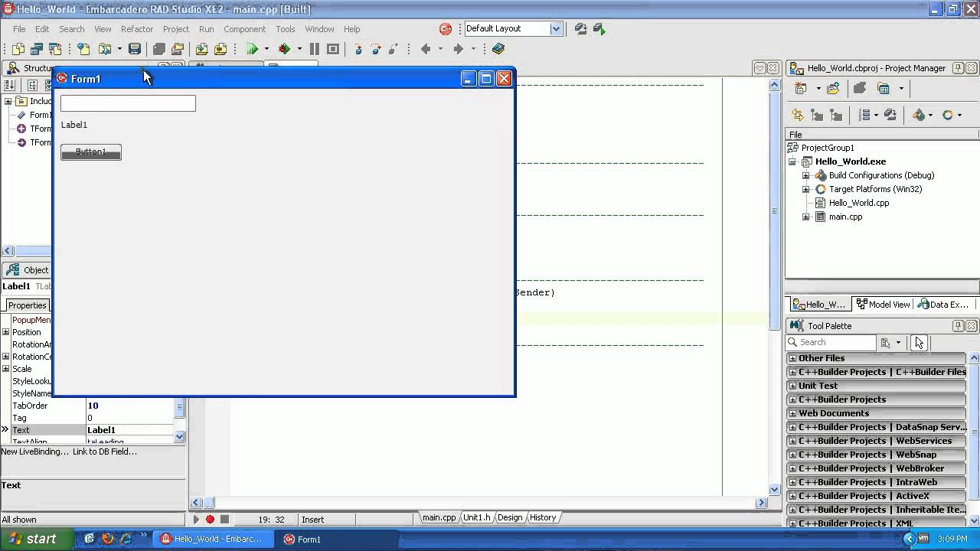Collapse the Hello_World.exe project node
Viewport: 980px width, 551px height.
(792, 161)
